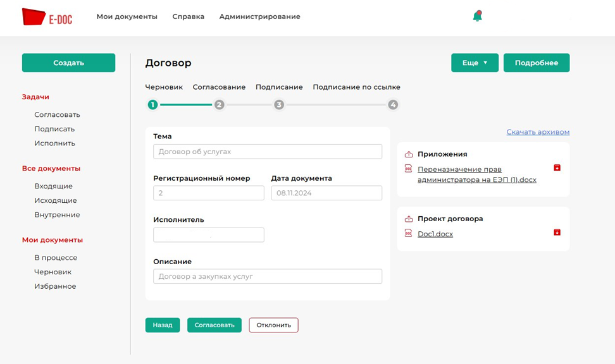The width and height of the screenshot is (615, 364).
Task: Select step 2 Согласование in progress stepper
Action: 219,105
